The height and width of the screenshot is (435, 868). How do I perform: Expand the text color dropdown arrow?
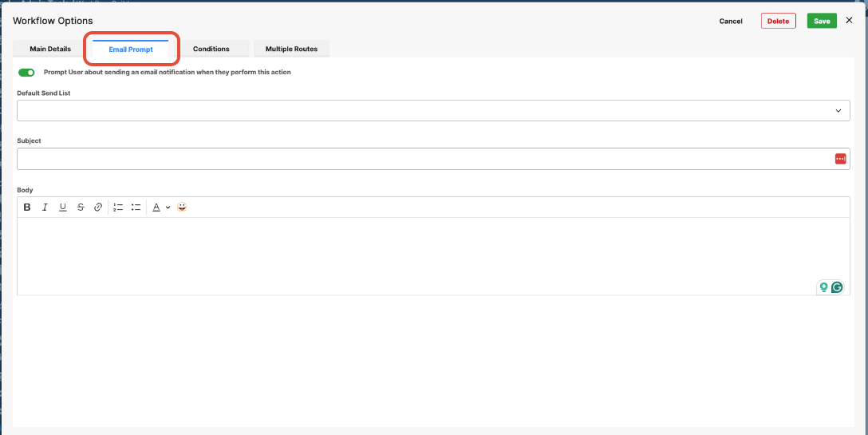click(x=168, y=208)
